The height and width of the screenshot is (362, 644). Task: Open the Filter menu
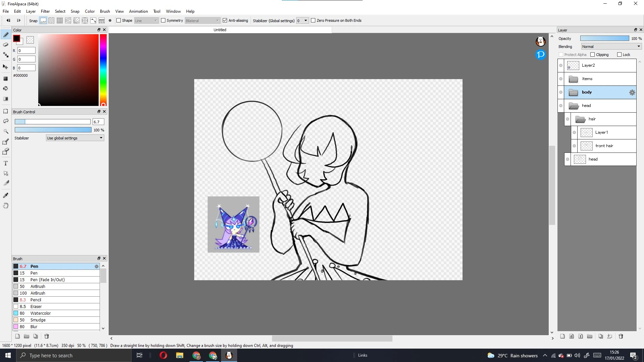(45, 11)
